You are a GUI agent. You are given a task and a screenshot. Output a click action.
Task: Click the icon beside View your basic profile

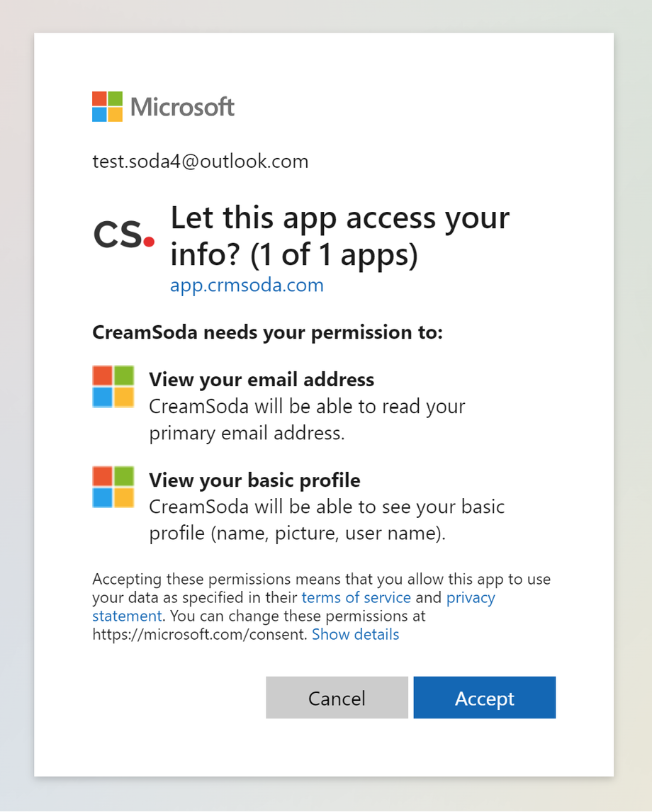coord(113,487)
